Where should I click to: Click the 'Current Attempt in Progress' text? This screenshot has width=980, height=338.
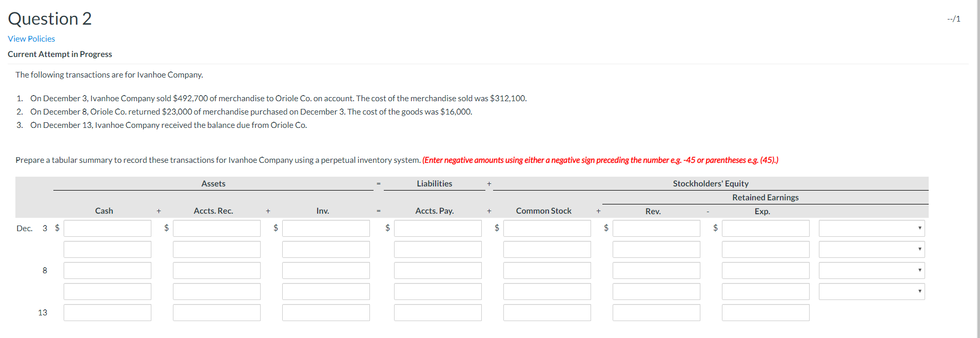(60, 54)
